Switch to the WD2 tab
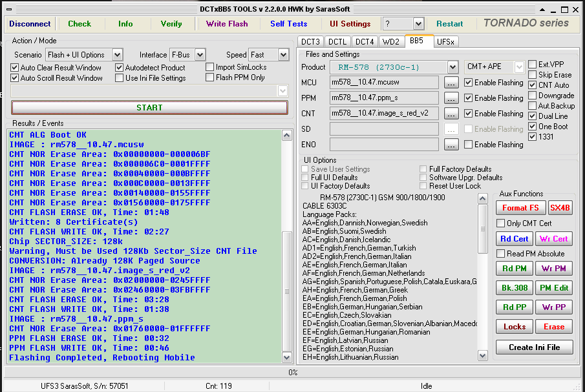 tap(391, 42)
